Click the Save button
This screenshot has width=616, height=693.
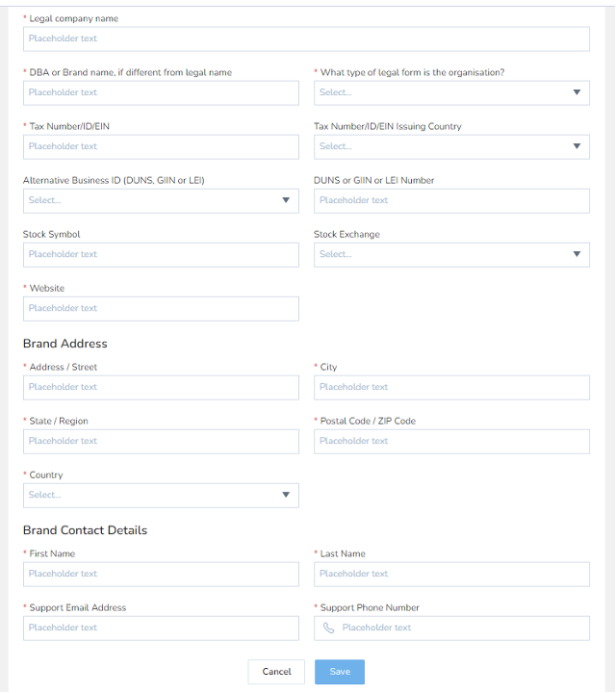[340, 672]
